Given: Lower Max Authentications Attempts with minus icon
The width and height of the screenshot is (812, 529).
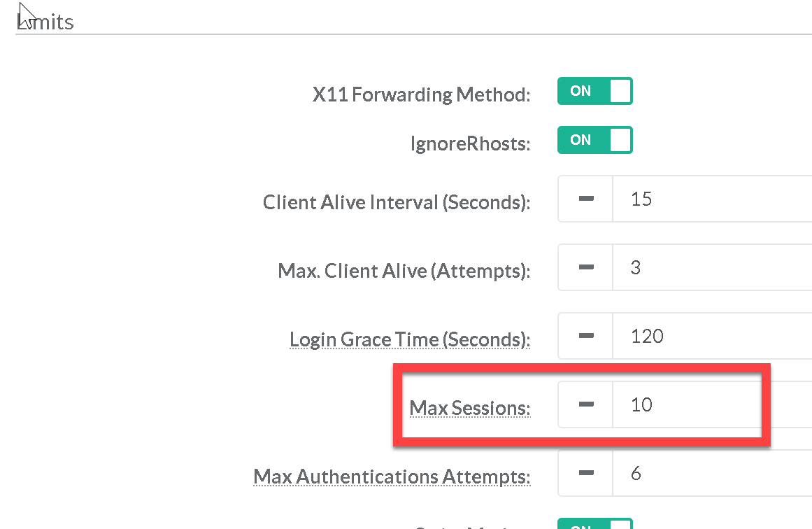Looking at the screenshot, I should pyautogui.click(x=586, y=474).
